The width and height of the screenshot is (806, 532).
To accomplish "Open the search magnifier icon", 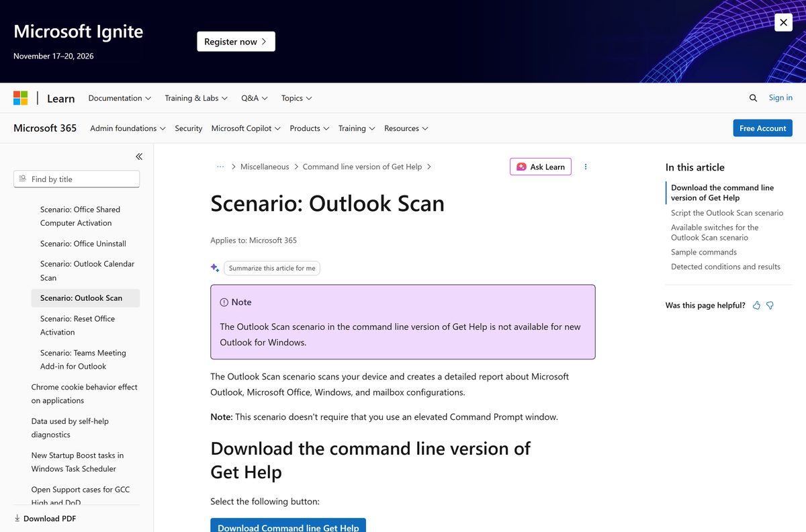I will [753, 98].
